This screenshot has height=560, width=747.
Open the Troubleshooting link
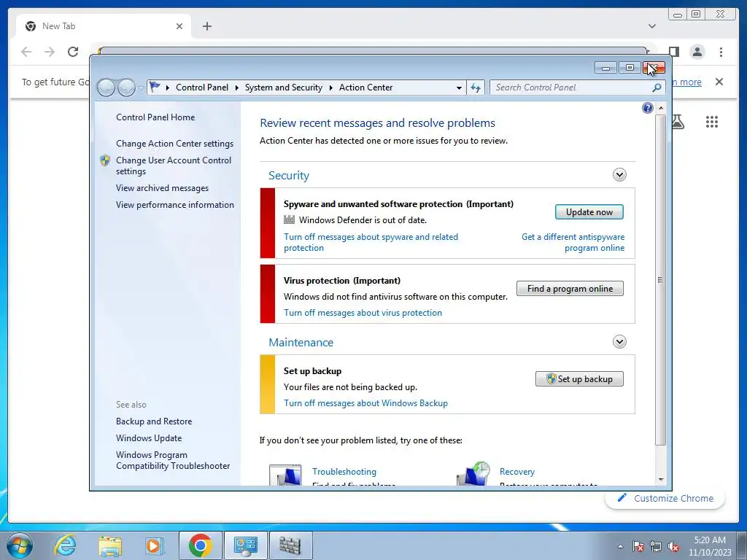(x=344, y=472)
